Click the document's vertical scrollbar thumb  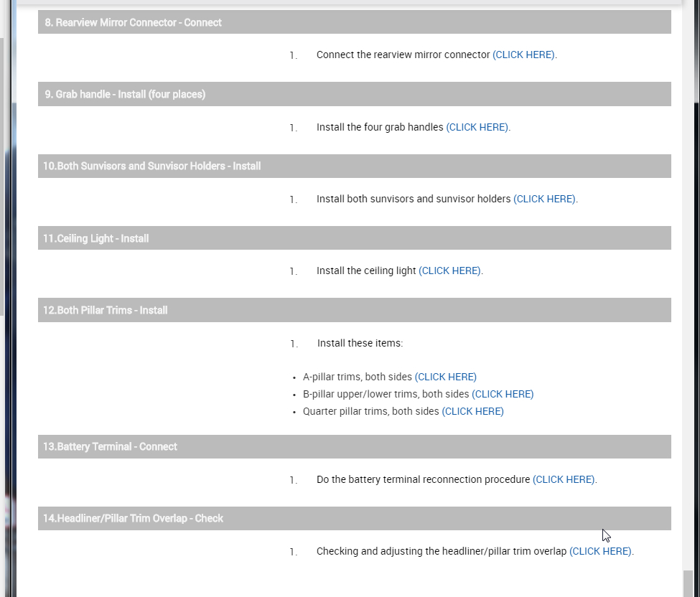pos(689,583)
